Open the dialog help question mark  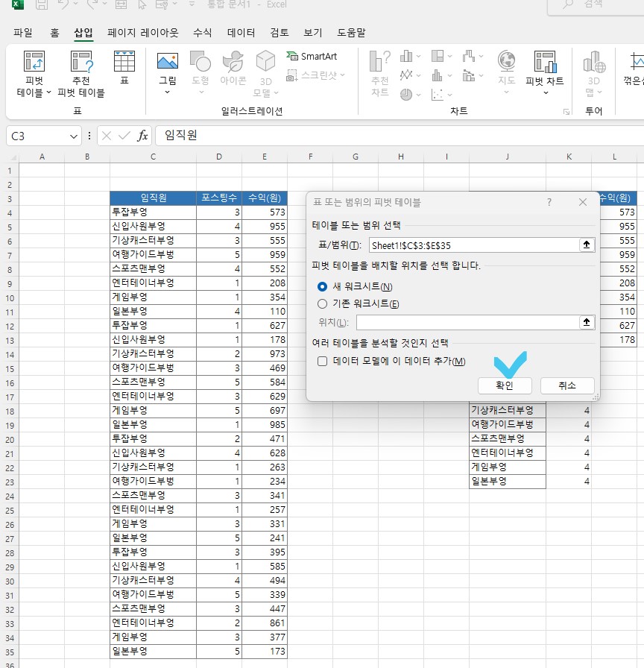(x=549, y=202)
